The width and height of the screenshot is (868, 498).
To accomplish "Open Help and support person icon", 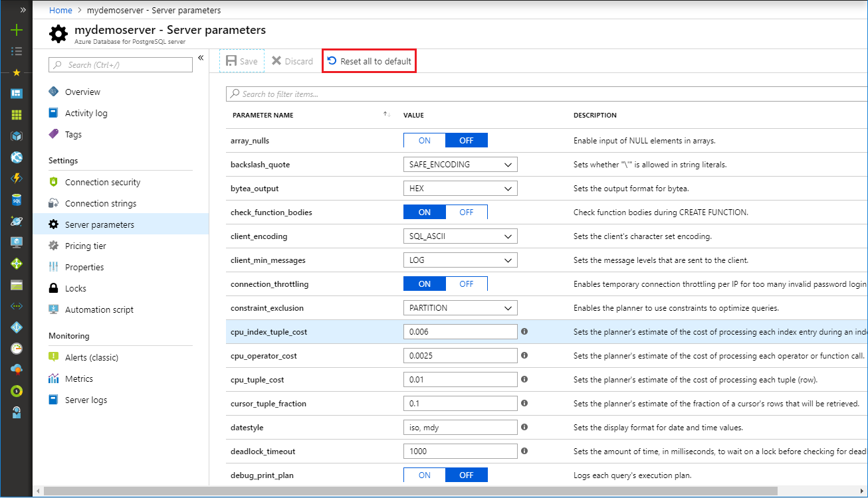I will coord(17,412).
